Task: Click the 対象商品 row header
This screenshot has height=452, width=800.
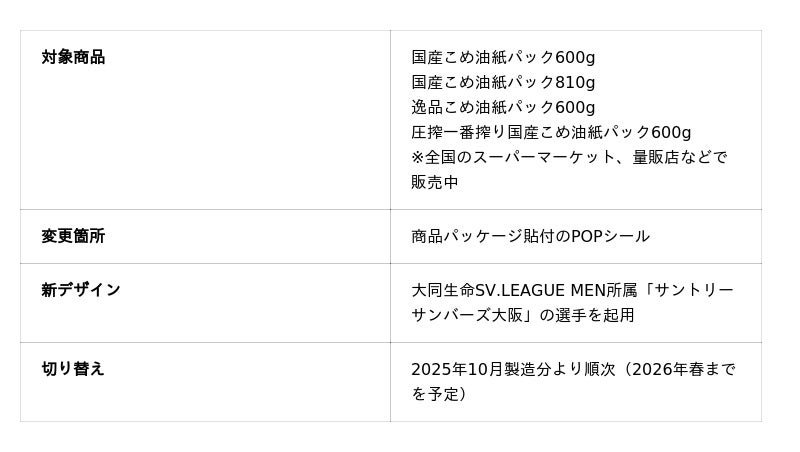Action: [73, 57]
